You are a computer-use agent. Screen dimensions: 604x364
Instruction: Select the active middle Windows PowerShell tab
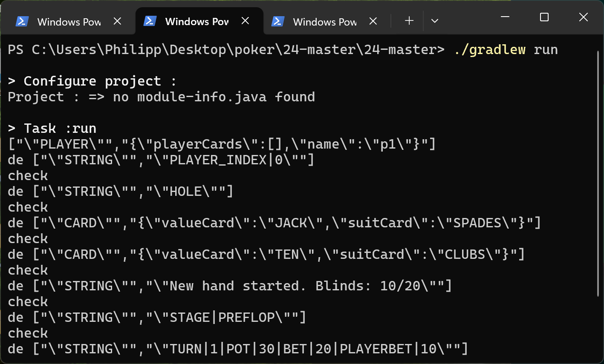click(197, 21)
